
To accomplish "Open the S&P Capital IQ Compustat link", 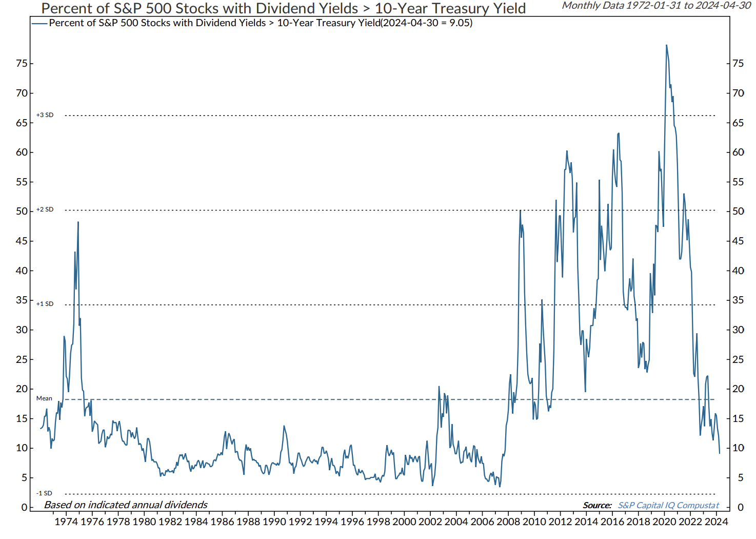I will [x=668, y=505].
